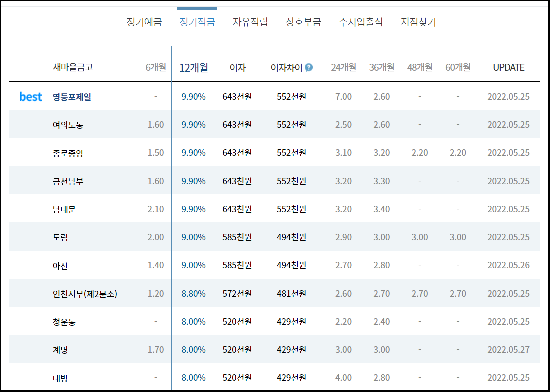
Task: Open the 종로중앙 branch entry
Action: pyautogui.click(x=68, y=153)
